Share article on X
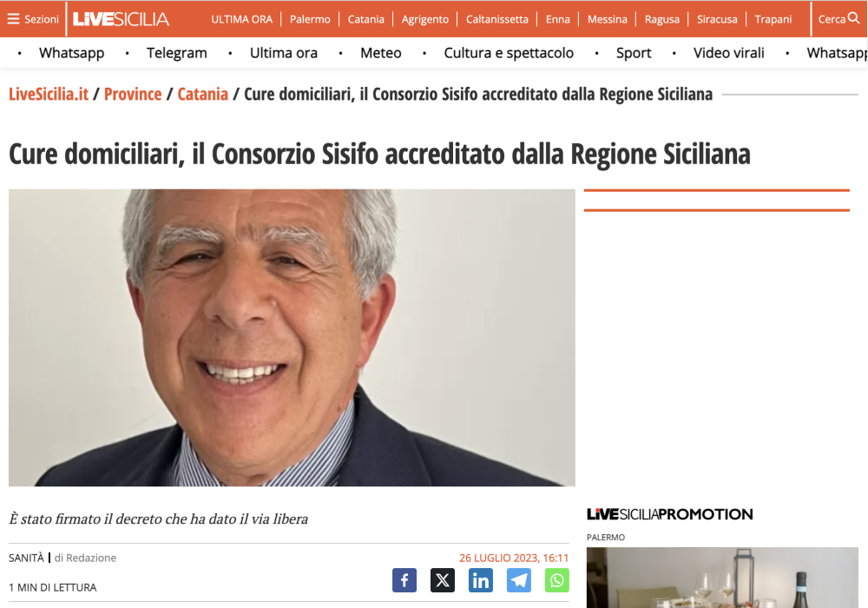 [443, 580]
